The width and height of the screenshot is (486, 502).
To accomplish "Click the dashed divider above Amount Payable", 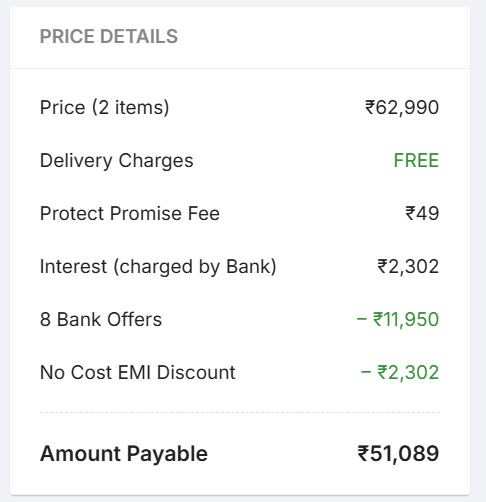I will click(240, 412).
